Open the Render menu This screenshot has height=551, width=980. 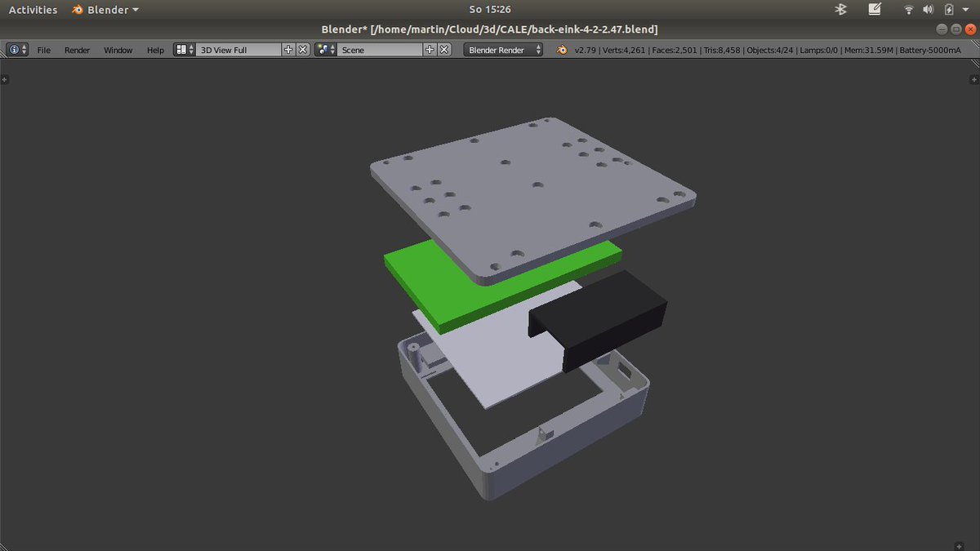pyautogui.click(x=78, y=50)
